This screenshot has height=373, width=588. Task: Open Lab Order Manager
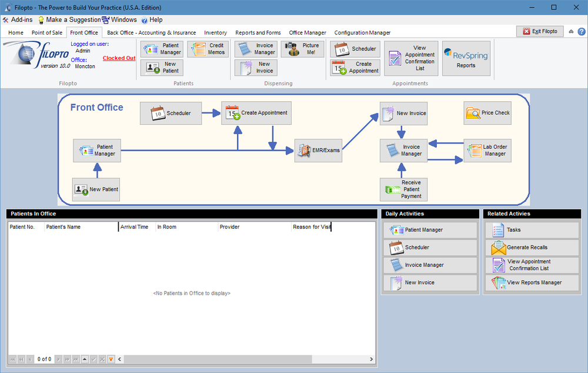(x=487, y=151)
